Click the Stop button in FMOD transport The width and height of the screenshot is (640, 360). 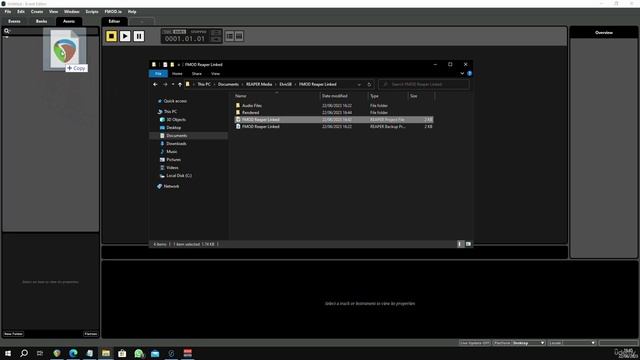(x=111, y=36)
